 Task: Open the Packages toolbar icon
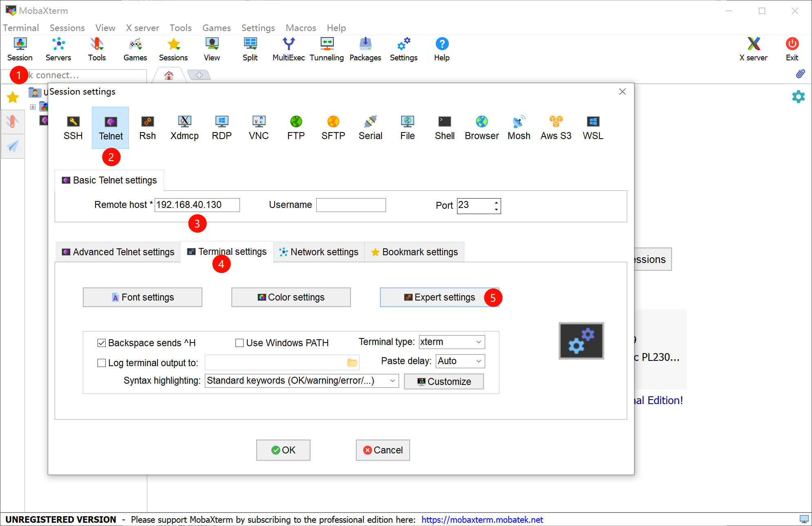click(365, 49)
